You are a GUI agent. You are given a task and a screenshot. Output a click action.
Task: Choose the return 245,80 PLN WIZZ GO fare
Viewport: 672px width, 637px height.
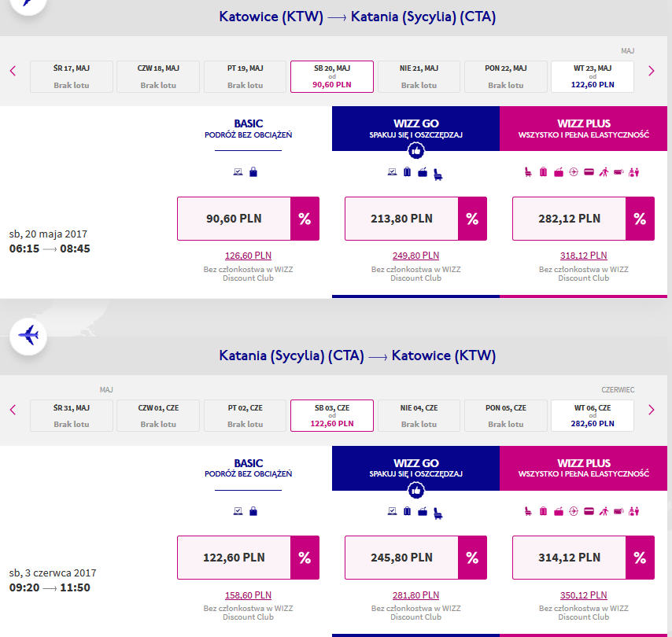coord(401,558)
